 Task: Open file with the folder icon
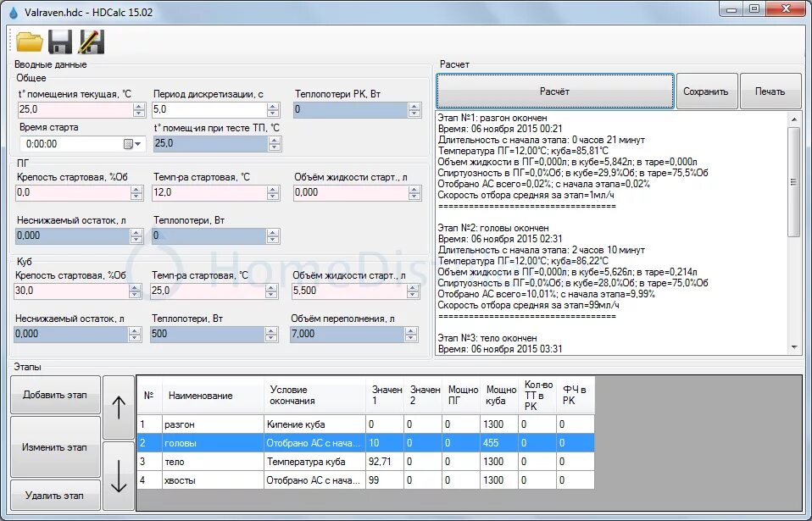point(30,42)
